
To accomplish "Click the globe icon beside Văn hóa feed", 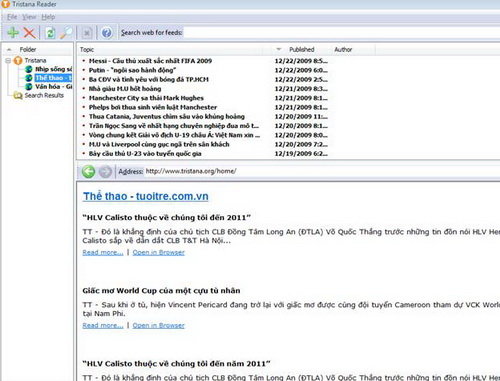I will tap(29, 87).
